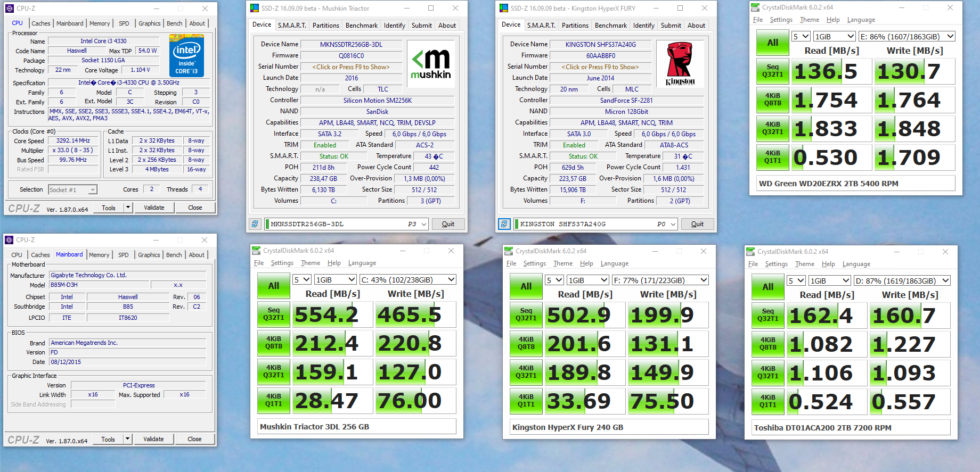Click the SandForce SF-2281 controller value
Image resolution: width=980 pixels, height=472 pixels.
(x=626, y=101)
